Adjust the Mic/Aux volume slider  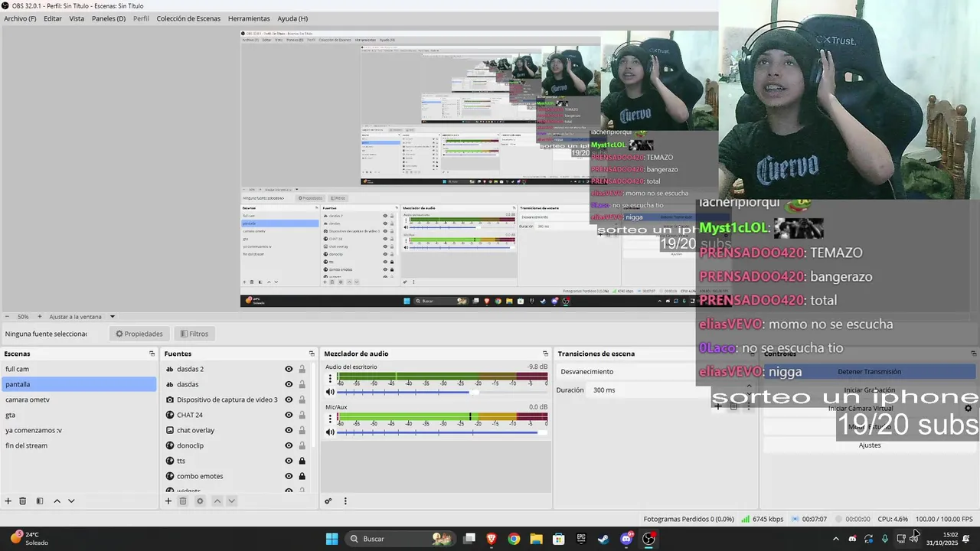point(443,432)
